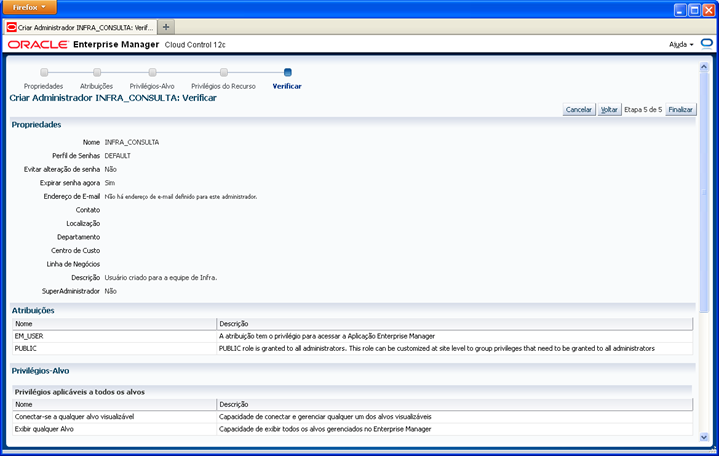The height and width of the screenshot is (456, 719).
Task: Click the Voltar button
Action: pyautogui.click(x=609, y=110)
